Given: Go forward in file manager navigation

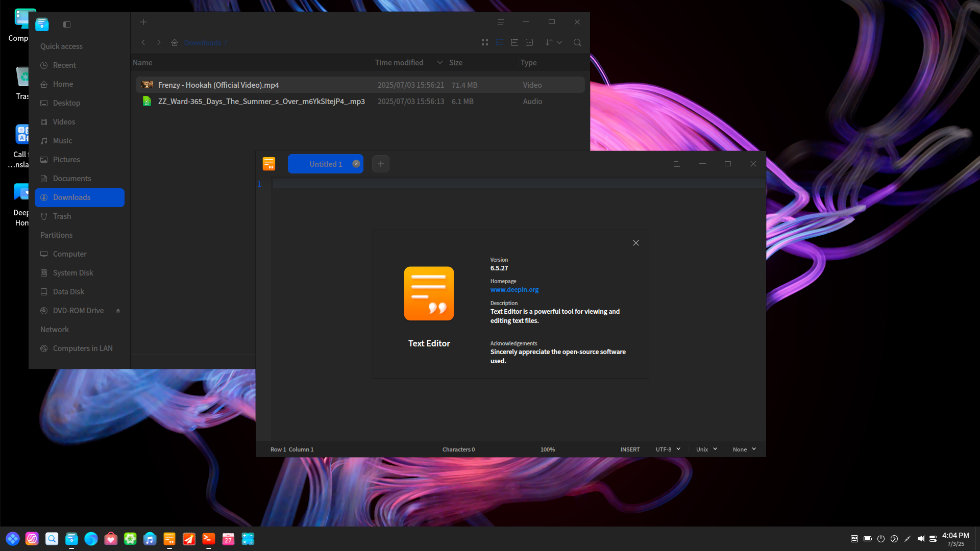Looking at the screenshot, I should (159, 42).
